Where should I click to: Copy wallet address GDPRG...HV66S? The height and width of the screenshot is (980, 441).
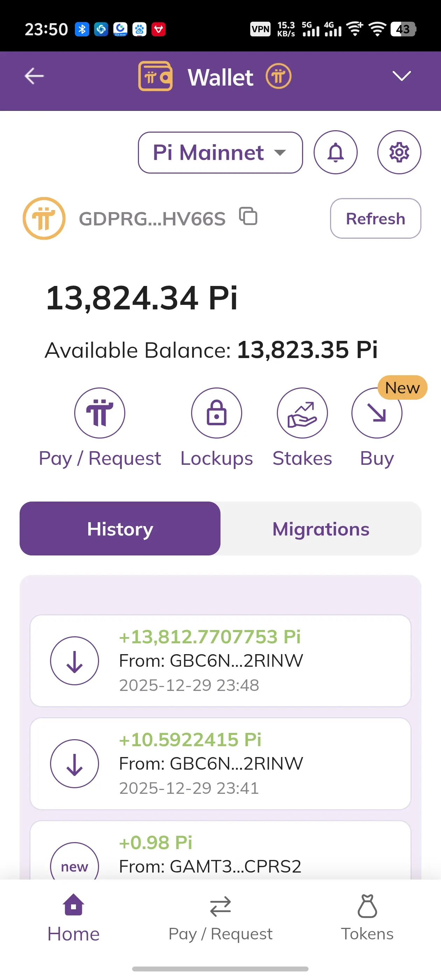tap(248, 216)
